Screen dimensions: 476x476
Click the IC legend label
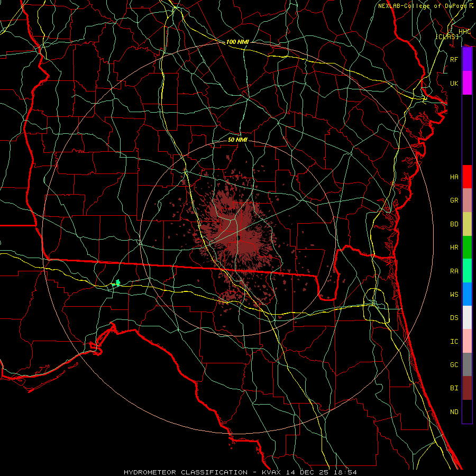pyautogui.click(x=454, y=342)
